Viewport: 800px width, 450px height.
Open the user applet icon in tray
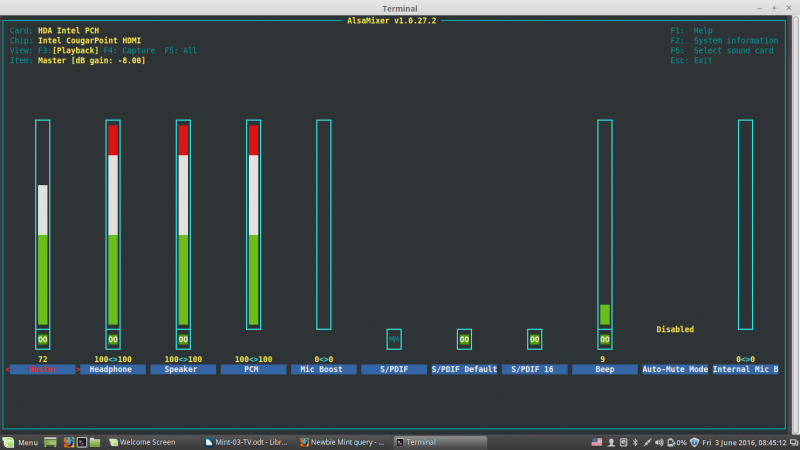point(611,442)
